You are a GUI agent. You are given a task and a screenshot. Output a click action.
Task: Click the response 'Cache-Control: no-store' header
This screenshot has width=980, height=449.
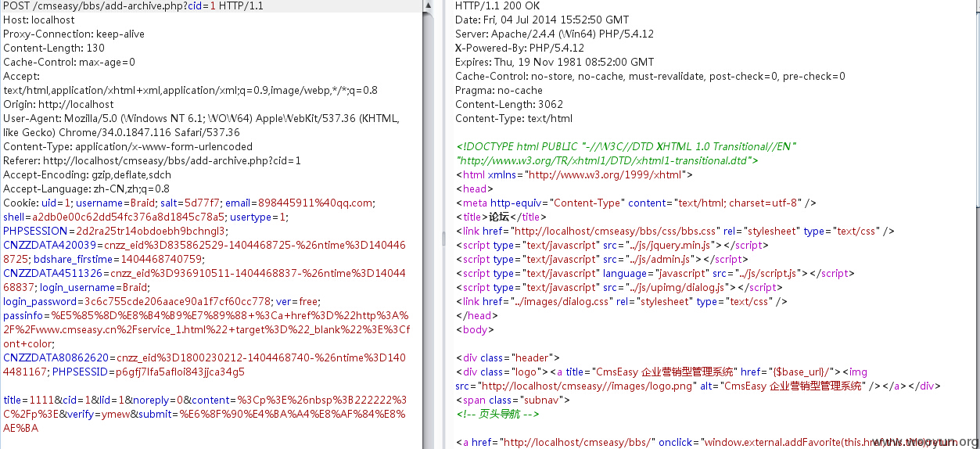(x=650, y=76)
